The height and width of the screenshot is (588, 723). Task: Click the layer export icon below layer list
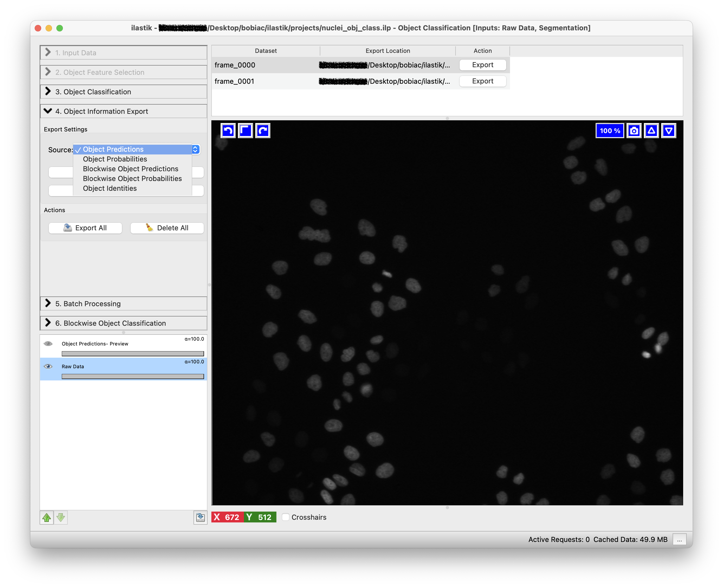pyautogui.click(x=200, y=517)
